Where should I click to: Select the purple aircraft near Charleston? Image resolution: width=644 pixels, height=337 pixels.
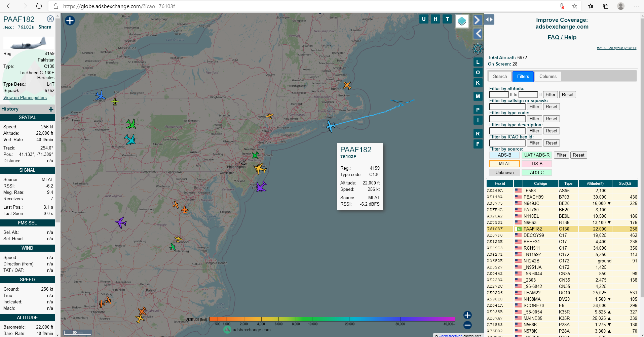coord(121,222)
